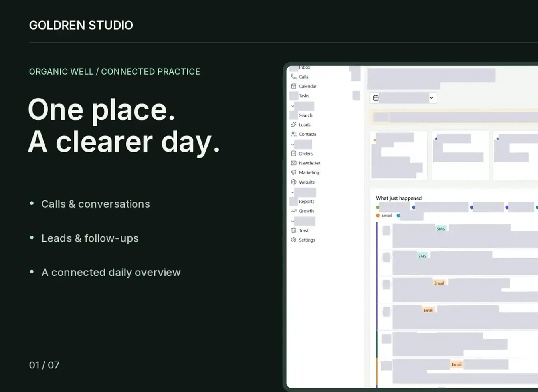The image size is (538, 392).
Task: Open Newsletter via the envelope icon
Action: (x=293, y=163)
